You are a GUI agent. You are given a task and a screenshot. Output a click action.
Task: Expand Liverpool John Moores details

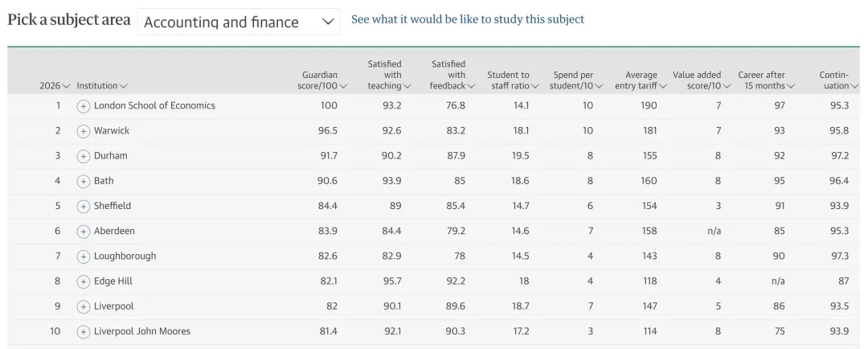click(84, 331)
